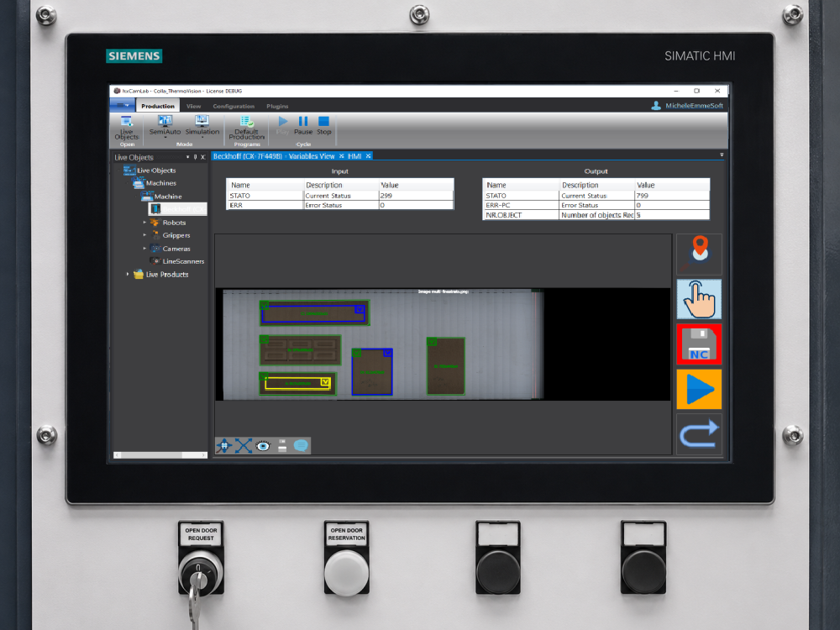Toggle green checkbox on six-panel object

click(264, 339)
